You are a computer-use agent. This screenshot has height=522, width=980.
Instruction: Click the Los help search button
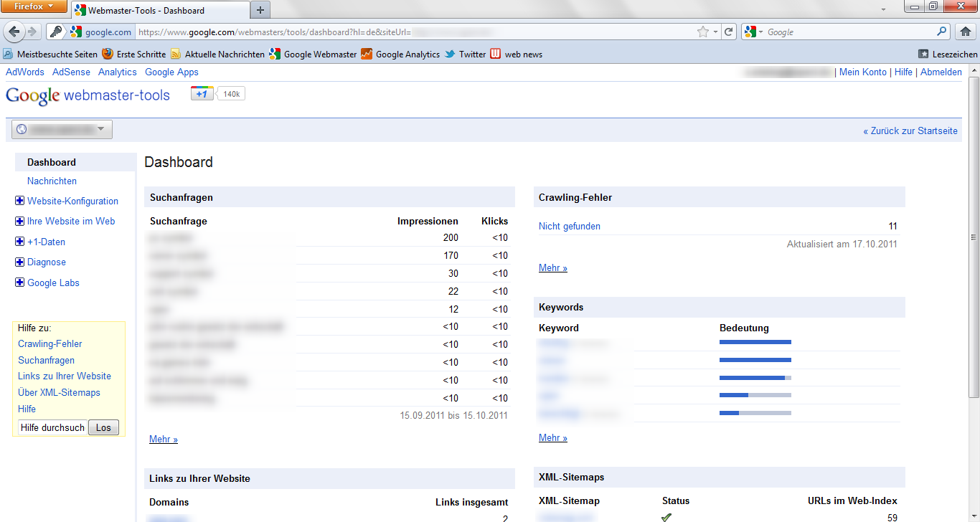(103, 427)
